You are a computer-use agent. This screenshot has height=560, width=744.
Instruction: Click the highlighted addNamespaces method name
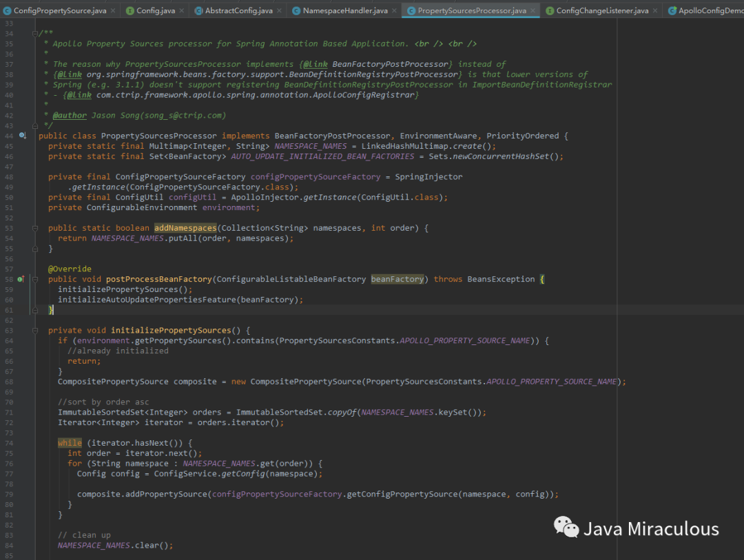[x=185, y=228]
